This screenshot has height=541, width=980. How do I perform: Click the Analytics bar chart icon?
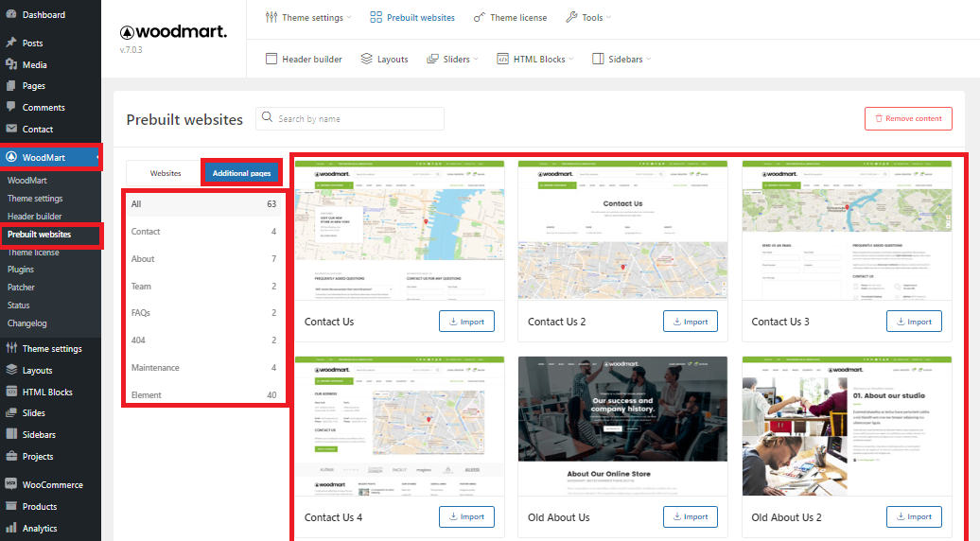coord(11,528)
